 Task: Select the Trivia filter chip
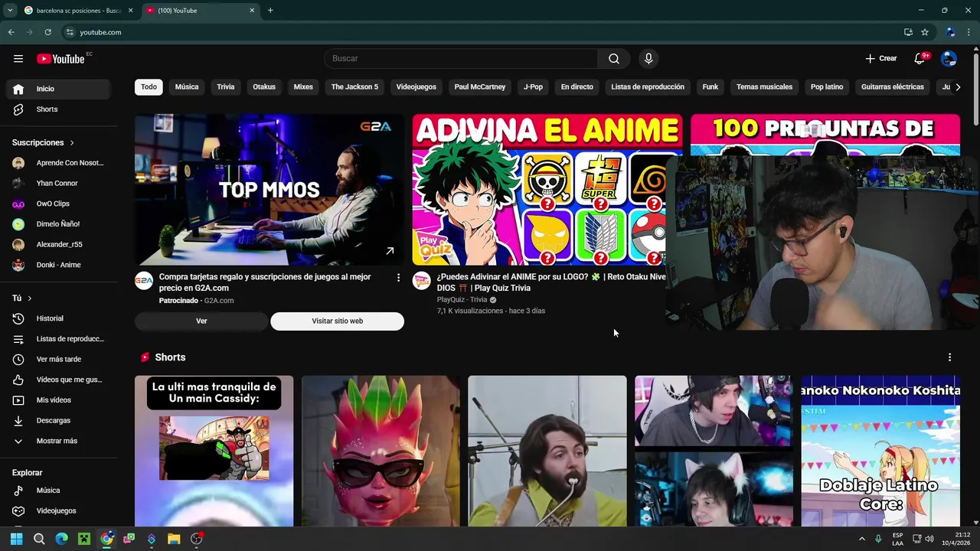coord(226,87)
